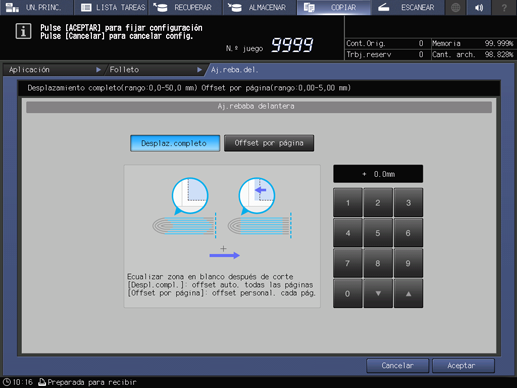Click the Memoria 99.999% indicator

pos(473,43)
